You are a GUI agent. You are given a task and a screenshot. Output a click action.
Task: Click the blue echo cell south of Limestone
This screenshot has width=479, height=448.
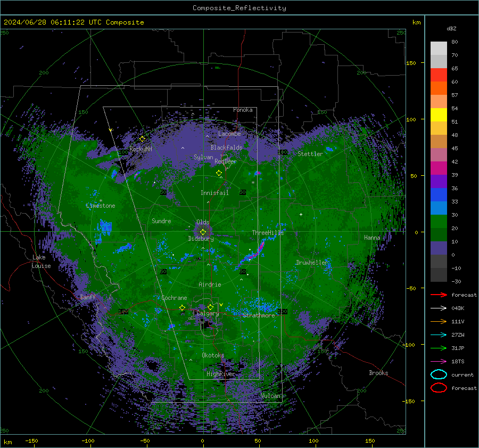(104, 228)
